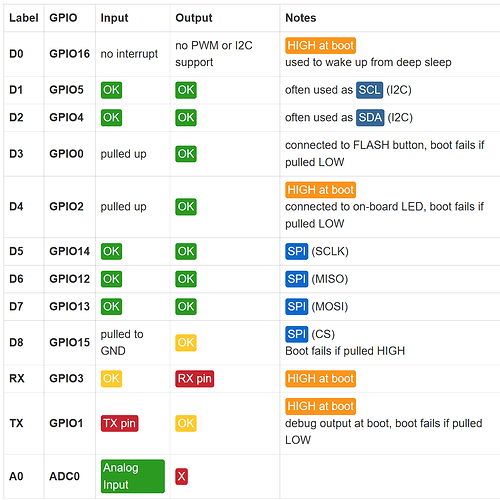The image size is (500, 500).
Task: Click the yellow OK input badge for RX
Action: coord(111,379)
